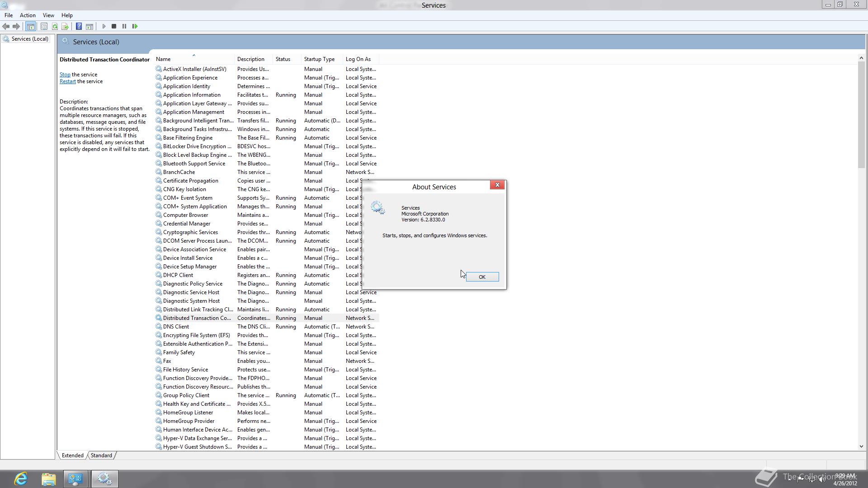Select the HomeGroup Listener service
868x488 pixels.
267,413
